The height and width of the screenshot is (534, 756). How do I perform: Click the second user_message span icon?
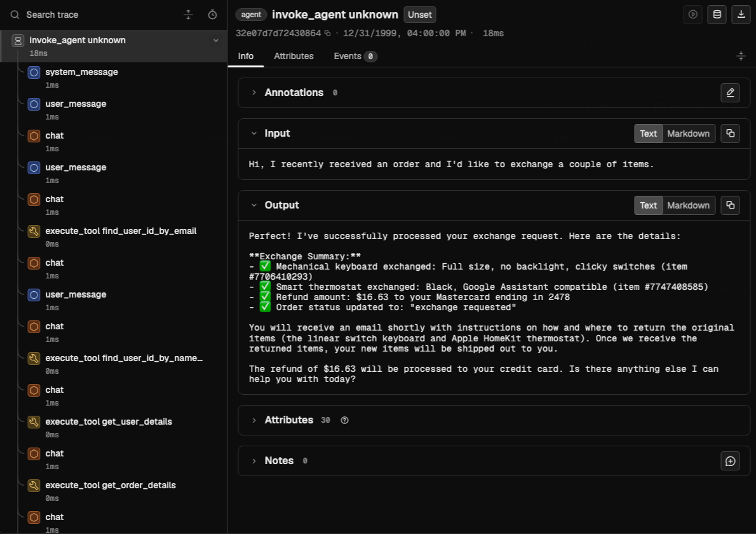pyautogui.click(x=34, y=168)
